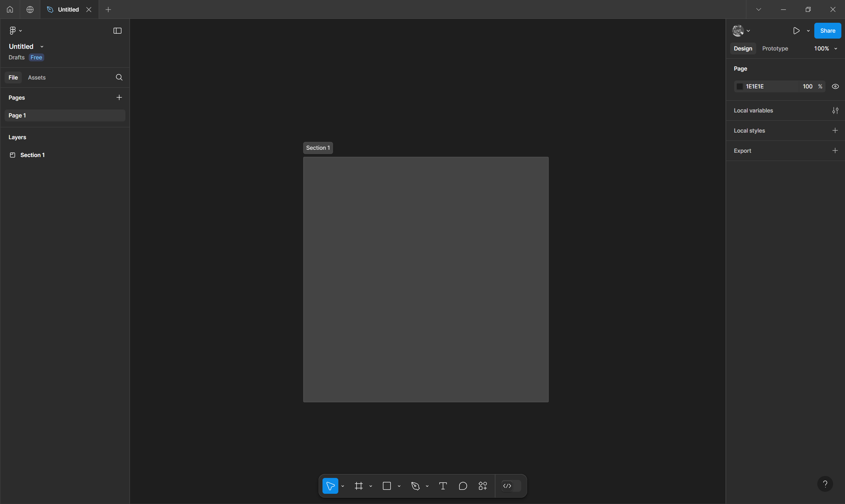This screenshot has width=845, height=504.
Task: Click the blue Share button
Action: [x=827, y=31]
